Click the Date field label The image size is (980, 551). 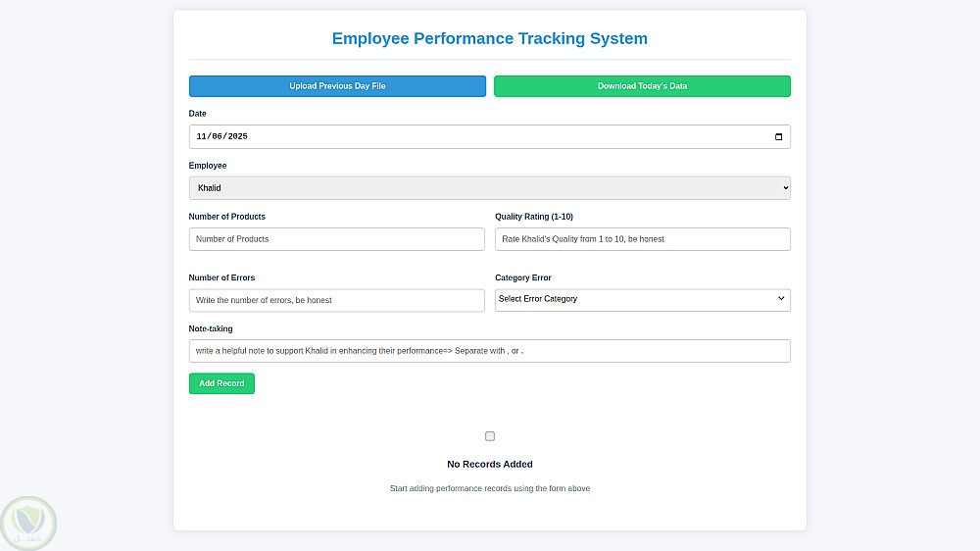click(x=198, y=114)
